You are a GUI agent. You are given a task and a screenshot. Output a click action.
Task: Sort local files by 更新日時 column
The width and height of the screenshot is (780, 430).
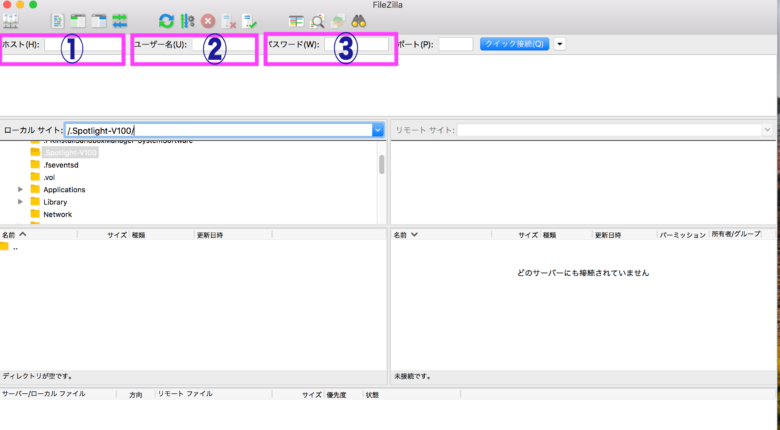coord(233,234)
